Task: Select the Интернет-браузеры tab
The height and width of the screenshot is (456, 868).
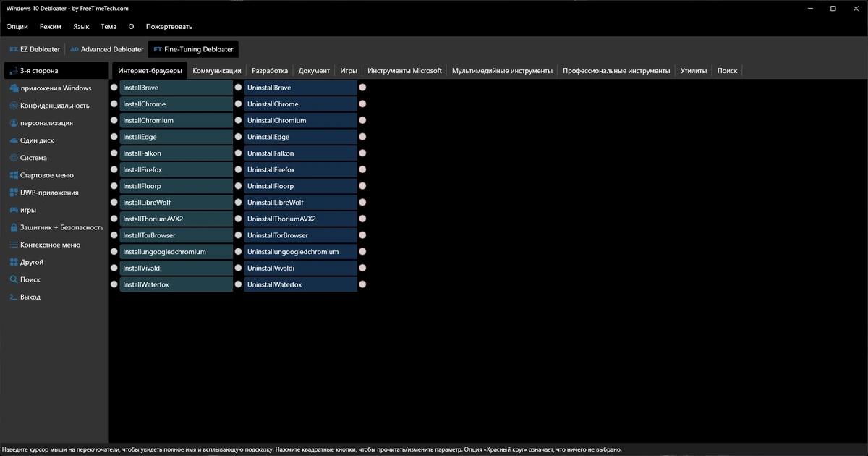Action: pyautogui.click(x=150, y=71)
